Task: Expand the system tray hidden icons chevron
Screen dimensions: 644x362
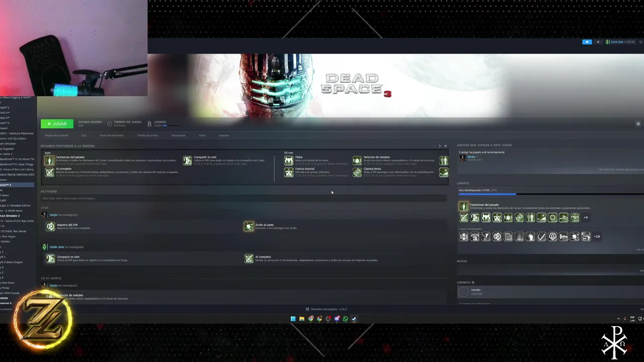Action: (618, 319)
